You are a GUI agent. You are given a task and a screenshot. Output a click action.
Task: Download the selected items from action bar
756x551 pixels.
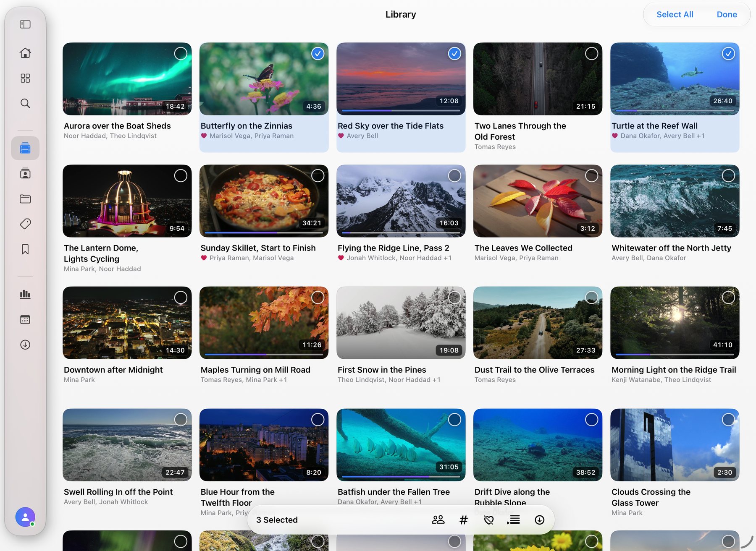pyautogui.click(x=540, y=520)
